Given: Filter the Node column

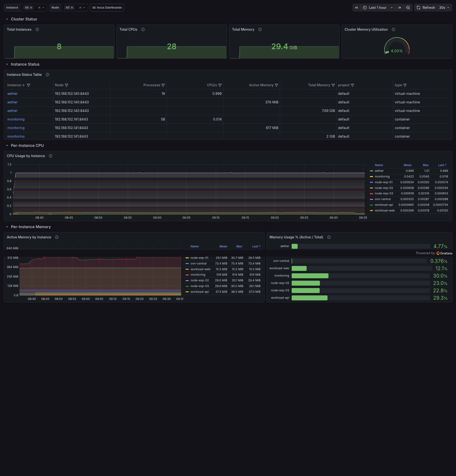Looking at the screenshot, I should click(66, 85).
